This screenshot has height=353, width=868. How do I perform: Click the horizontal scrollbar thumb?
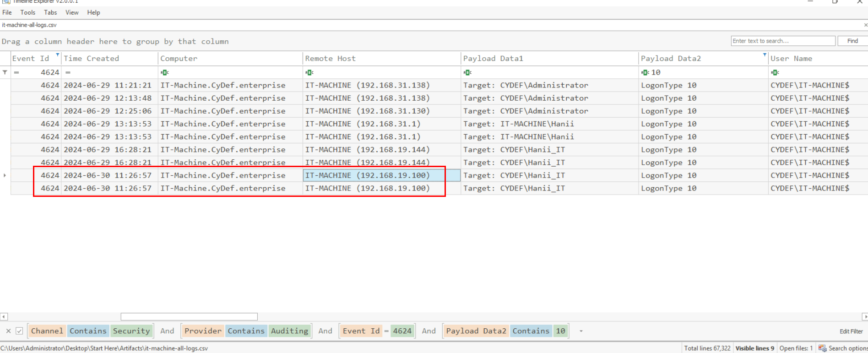[x=189, y=317]
